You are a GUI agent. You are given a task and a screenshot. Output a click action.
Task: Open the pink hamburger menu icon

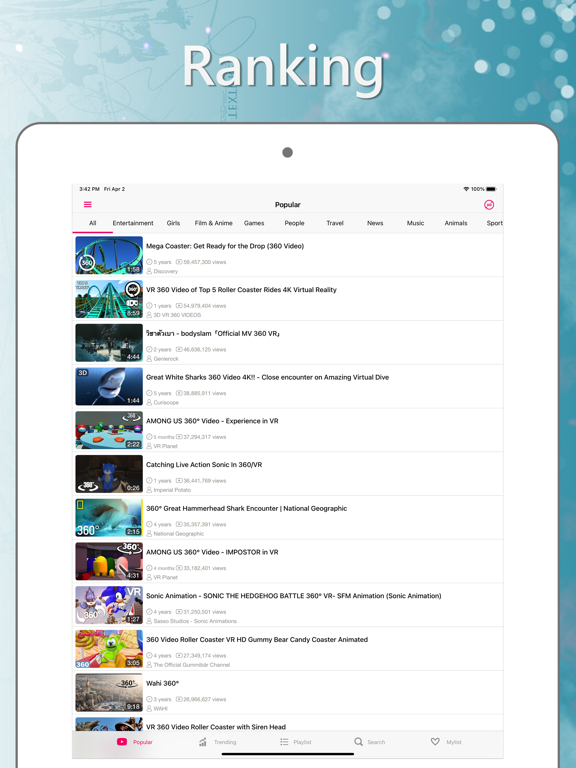coord(88,204)
